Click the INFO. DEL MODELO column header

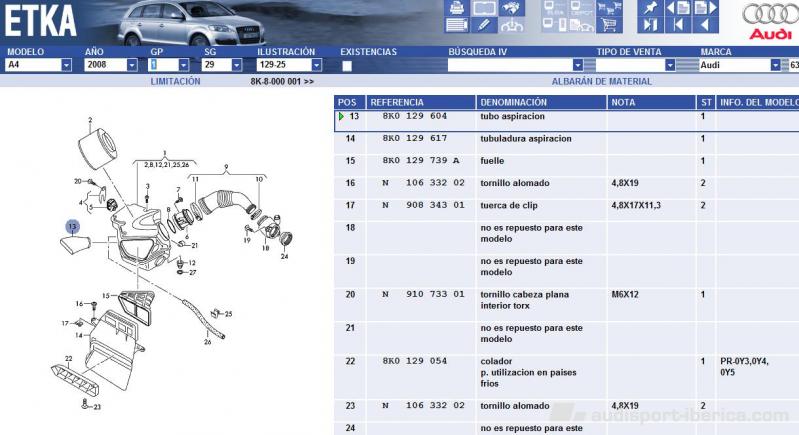click(x=758, y=102)
